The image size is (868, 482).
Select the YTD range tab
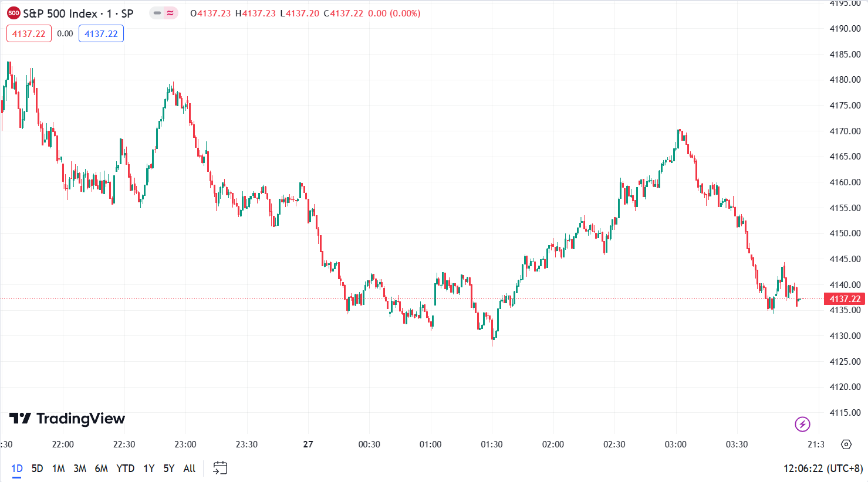coord(125,469)
